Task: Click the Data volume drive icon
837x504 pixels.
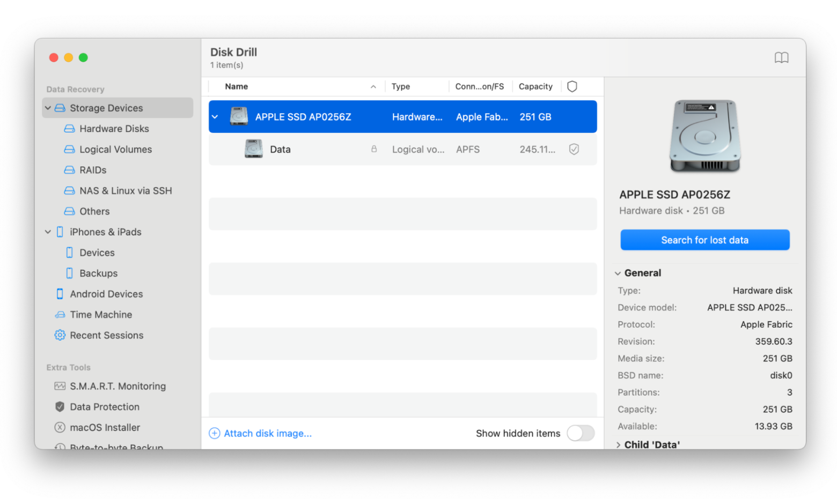Action: tap(253, 149)
